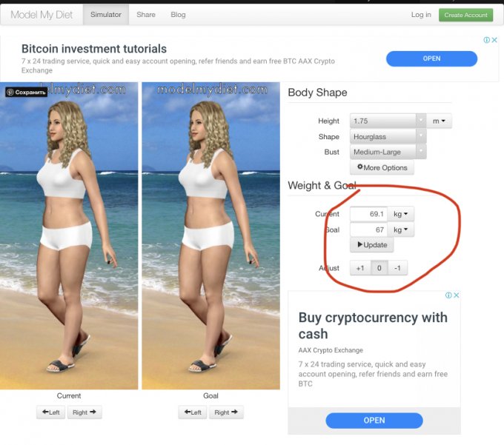Close the sidebar cryptocurrency ad
This screenshot has height=445, width=504.
pos(456,295)
